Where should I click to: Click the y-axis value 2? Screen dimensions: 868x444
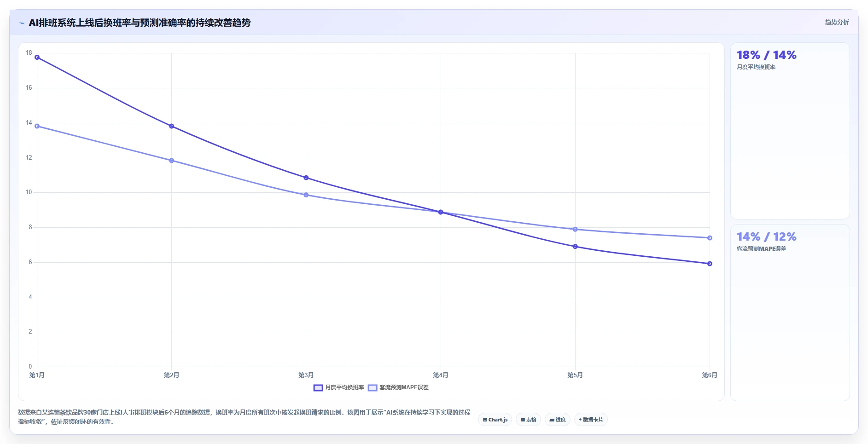30,332
